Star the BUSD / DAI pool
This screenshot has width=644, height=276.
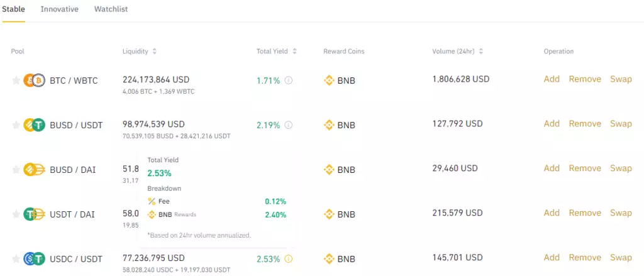(x=16, y=170)
